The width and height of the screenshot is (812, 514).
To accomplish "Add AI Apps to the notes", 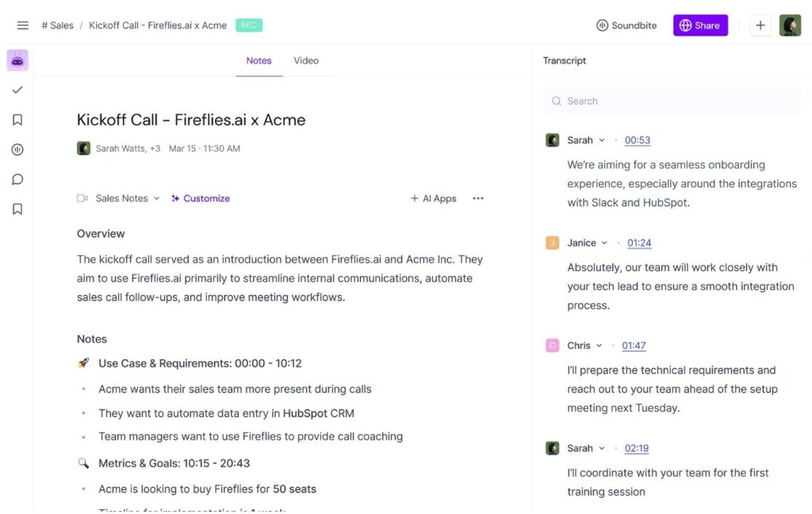I will [434, 198].
